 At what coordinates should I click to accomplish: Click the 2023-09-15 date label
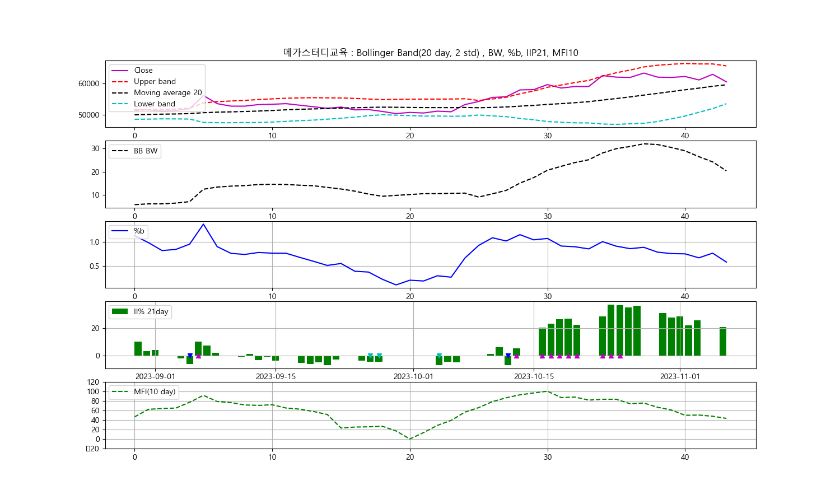276,376
